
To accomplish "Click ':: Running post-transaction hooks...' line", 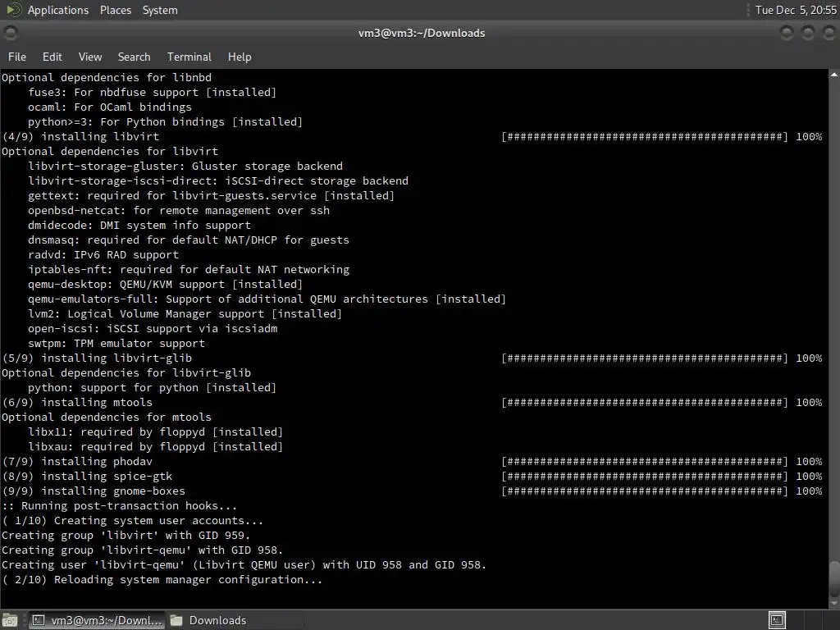I will click(119, 505).
